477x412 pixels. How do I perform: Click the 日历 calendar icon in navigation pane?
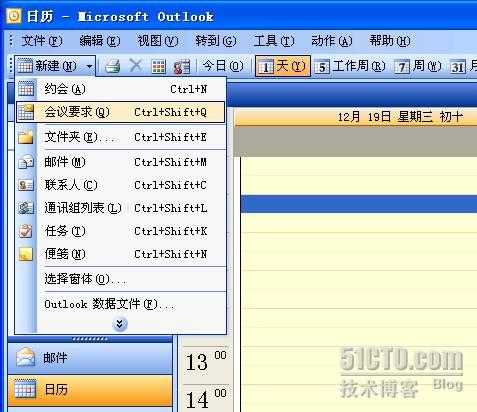pos(25,389)
